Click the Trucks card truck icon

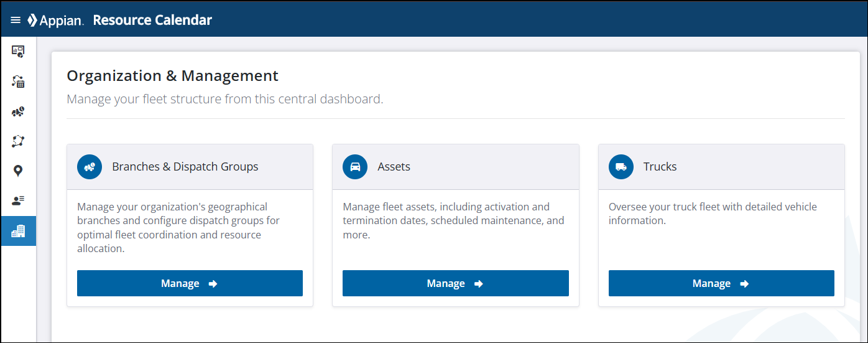click(621, 167)
